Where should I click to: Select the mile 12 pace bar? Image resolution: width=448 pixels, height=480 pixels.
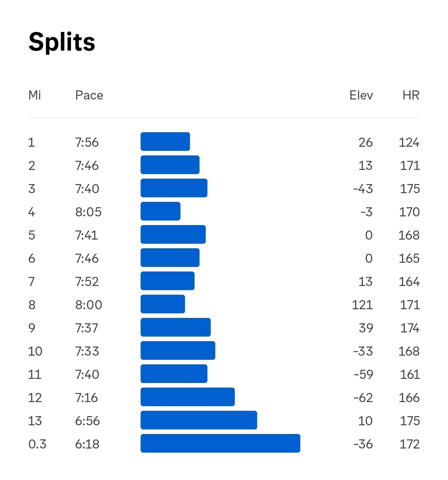pos(187,397)
